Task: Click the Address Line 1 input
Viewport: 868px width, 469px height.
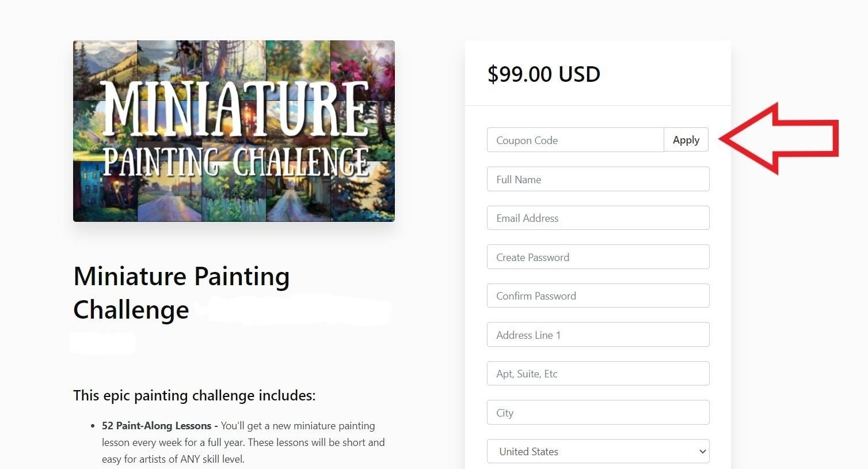Action: (597, 335)
